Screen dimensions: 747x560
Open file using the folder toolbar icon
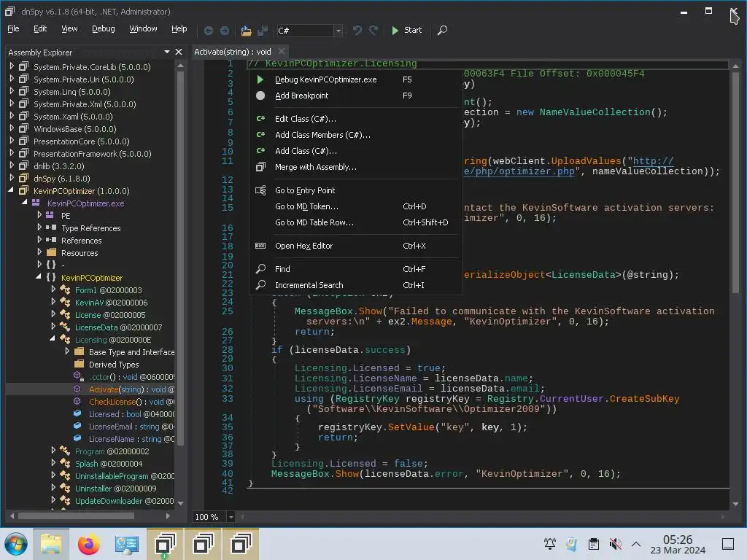coord(246,31)
